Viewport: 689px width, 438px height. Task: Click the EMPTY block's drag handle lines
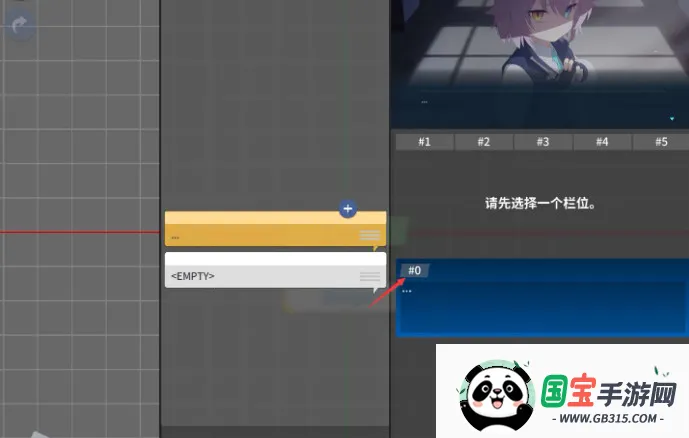370,276
